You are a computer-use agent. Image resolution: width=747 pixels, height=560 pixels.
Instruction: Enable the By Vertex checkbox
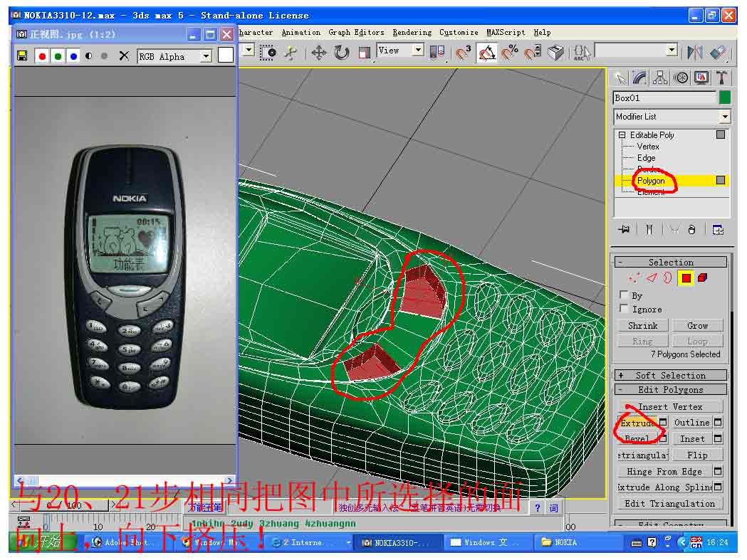[x=625, y=295]
